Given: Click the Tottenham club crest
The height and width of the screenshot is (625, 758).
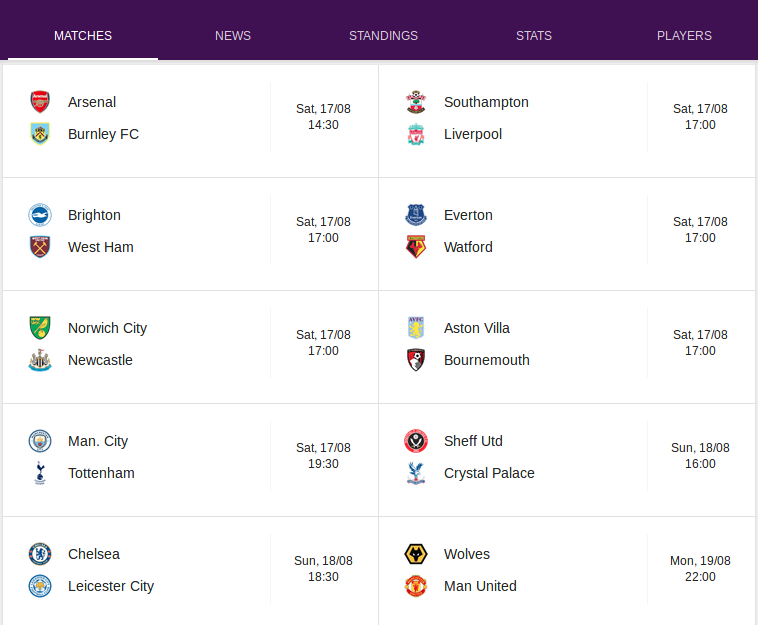Looking at the screenshot, I should click(x=40, y=473).
